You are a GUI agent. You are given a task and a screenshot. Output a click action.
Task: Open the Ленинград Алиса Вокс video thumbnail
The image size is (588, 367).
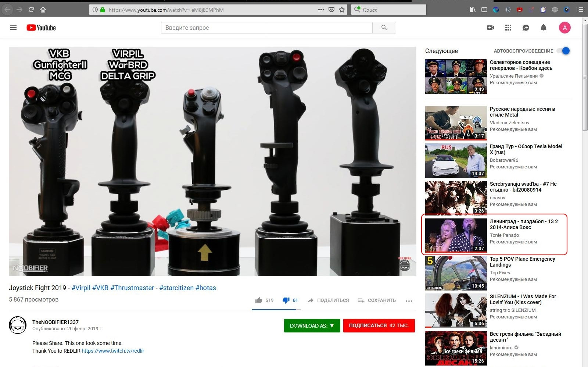coord(456,236)
